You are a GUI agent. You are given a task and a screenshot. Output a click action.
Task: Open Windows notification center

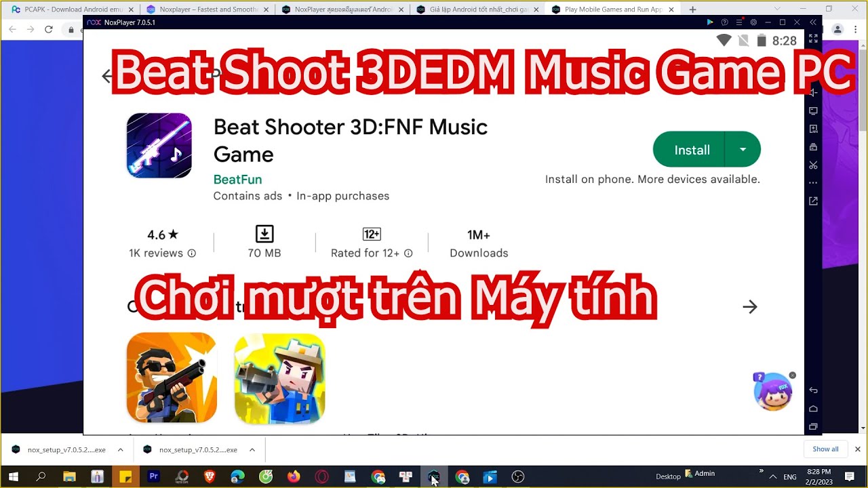[849, 477]
